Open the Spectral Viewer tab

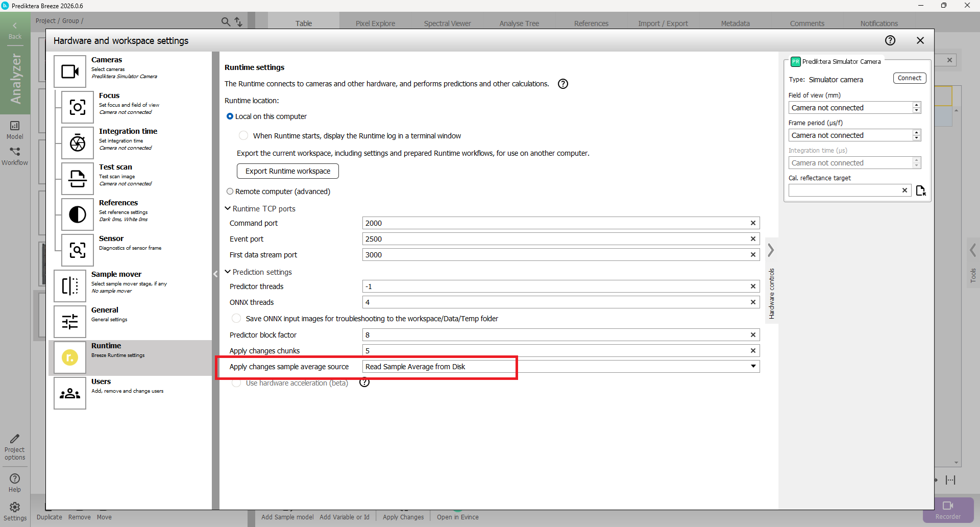447,23
